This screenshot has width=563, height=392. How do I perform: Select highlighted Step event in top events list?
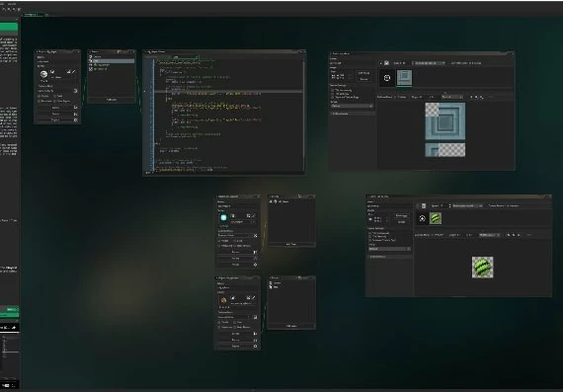coord(112,61)
